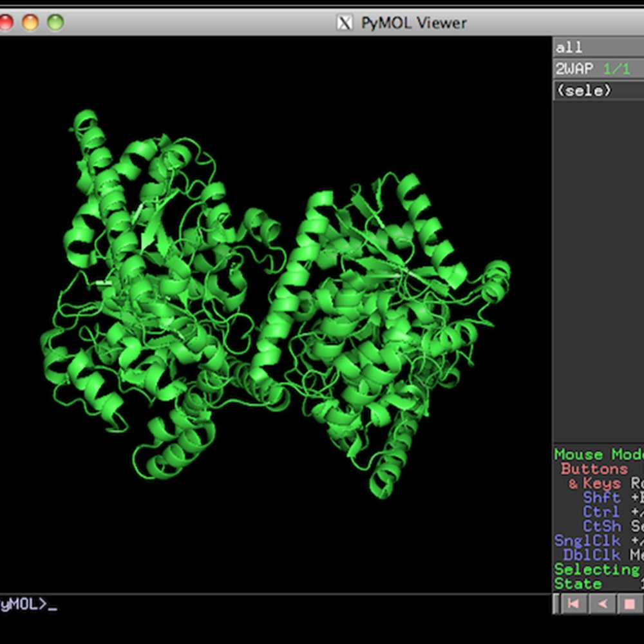Click Selecting to cycle selection granularity

coord(596,569)
